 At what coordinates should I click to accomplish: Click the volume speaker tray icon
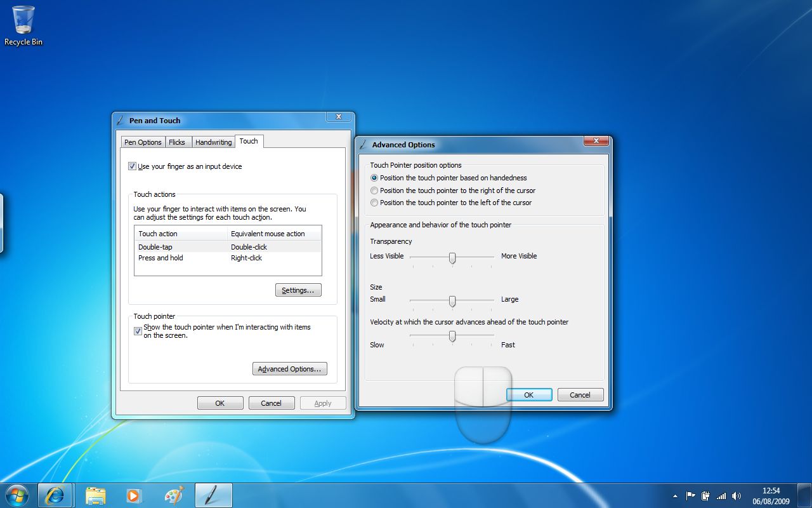(737, 495)
